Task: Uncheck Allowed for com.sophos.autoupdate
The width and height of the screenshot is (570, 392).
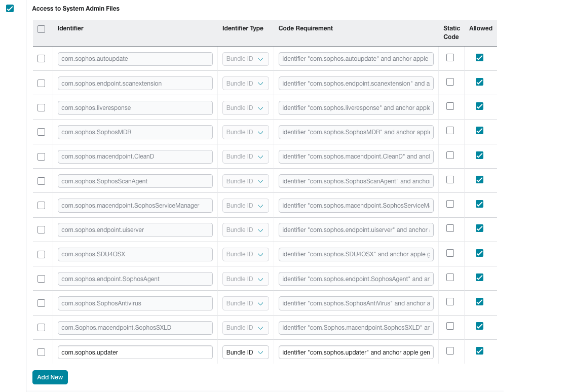Action: (479, 57)
